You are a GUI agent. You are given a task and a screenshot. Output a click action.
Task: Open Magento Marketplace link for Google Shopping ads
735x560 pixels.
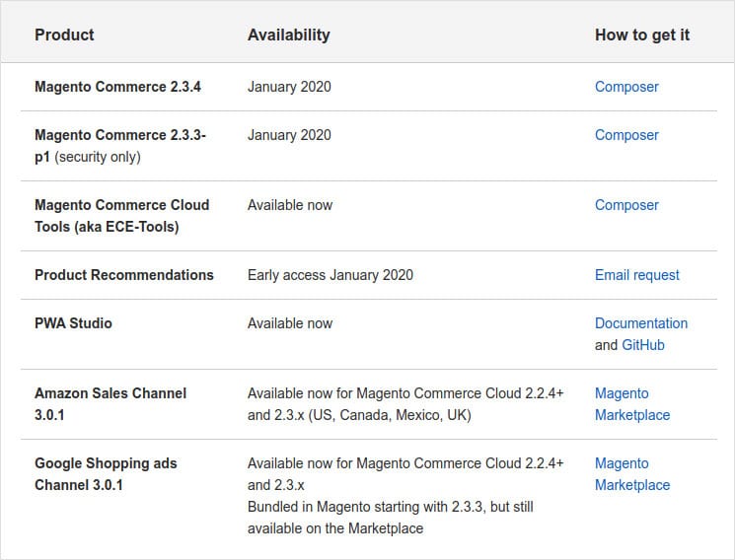[632, 474]
